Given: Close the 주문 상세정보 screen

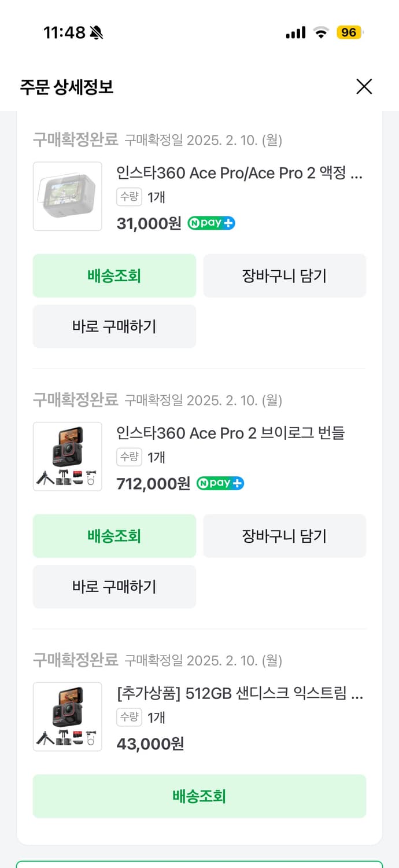Looking at the screenshot, I should coord(364,87).
